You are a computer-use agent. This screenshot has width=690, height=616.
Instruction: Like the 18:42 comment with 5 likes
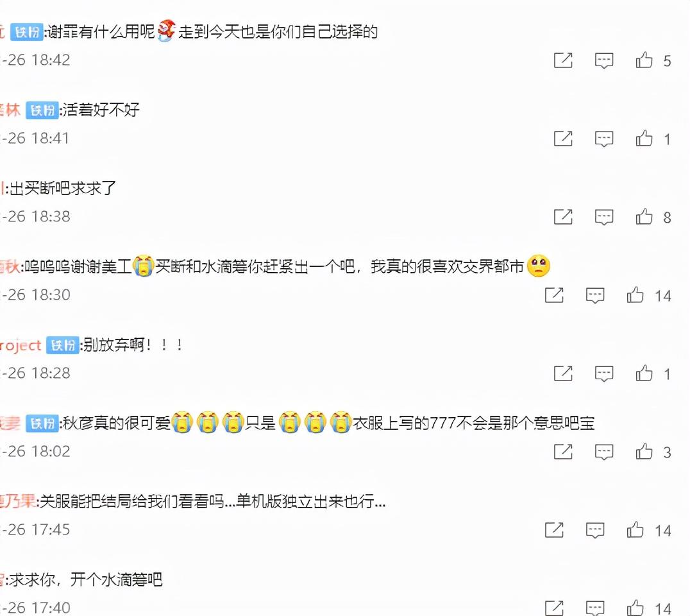[x=644, y=60]
